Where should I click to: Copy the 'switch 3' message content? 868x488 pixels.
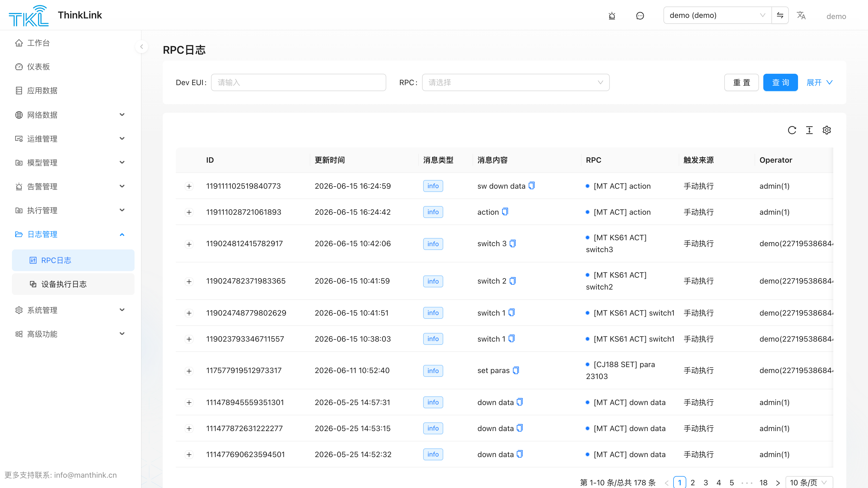coord(513,243)
